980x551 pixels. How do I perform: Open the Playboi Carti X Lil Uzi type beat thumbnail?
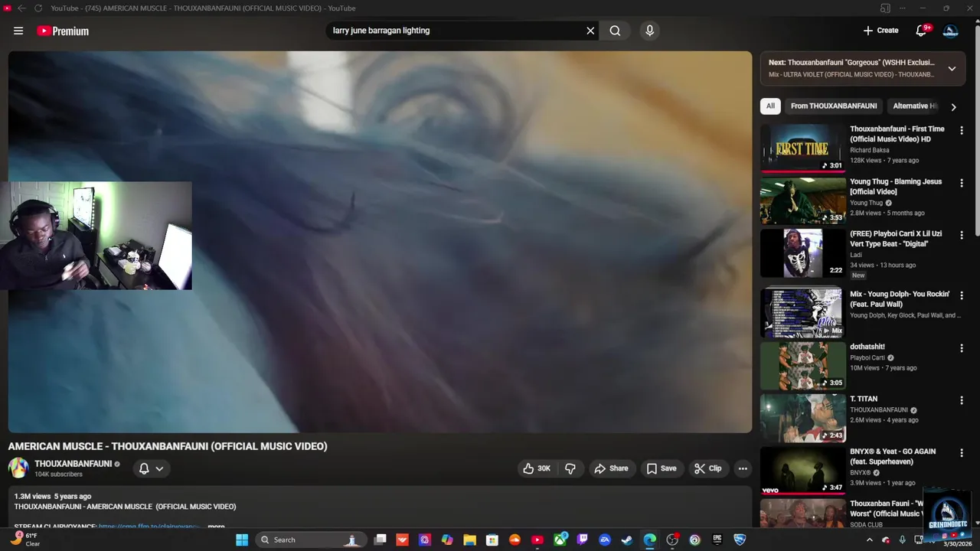(x=802, y=253)
